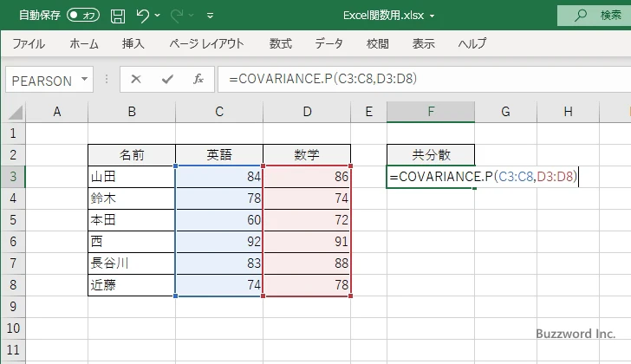The height and width of the screenshot is (364, 631).
Task: Click the Save floppy disk icon
Action: coord(118,16)
